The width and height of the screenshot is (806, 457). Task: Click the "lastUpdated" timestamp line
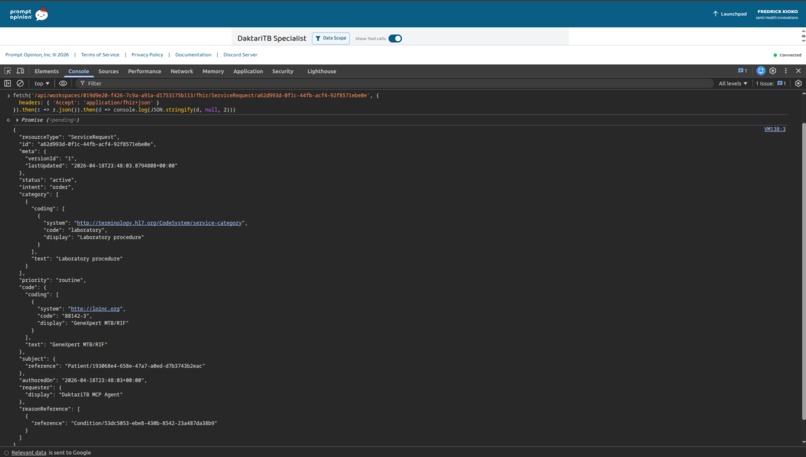(101, 166)
